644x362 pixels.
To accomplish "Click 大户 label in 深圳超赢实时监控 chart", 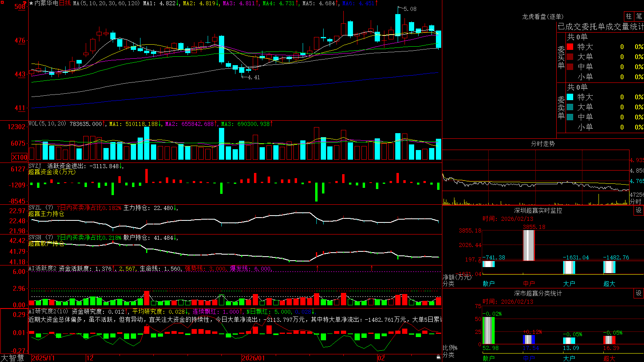I will click(x=569, y=284).
